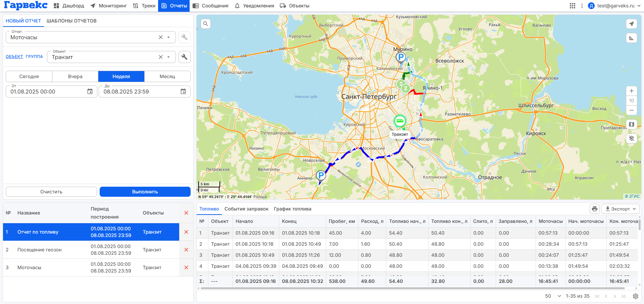The height and width of the screenshot is (304, 644).
Task: Zoom in the map with plus
Action: (632, 91)
